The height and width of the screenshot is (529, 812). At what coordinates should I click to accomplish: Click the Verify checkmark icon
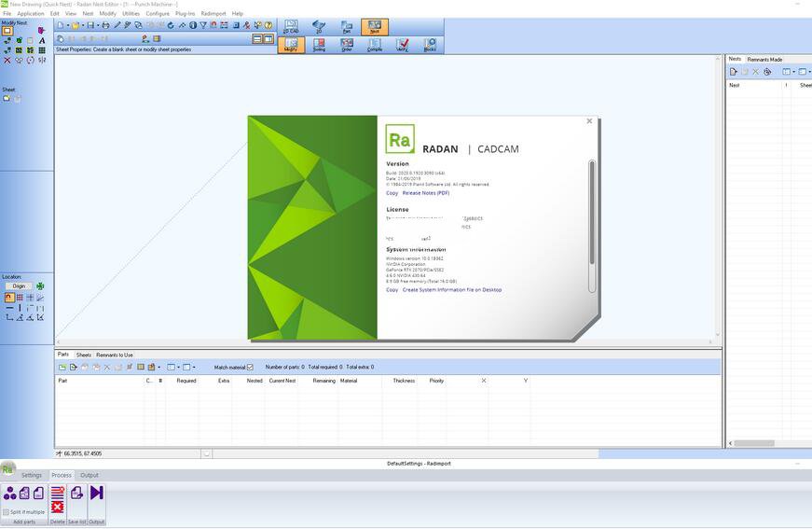(x=403, y=45)
